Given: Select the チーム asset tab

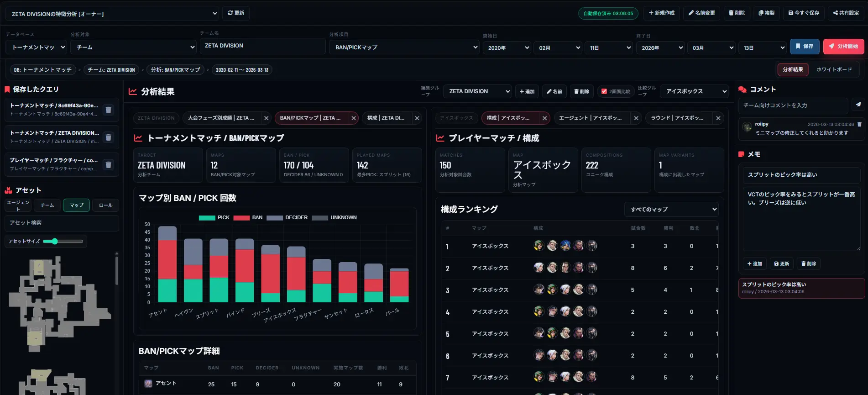Looking at the screenshot, I should click(x=47, y=205).
